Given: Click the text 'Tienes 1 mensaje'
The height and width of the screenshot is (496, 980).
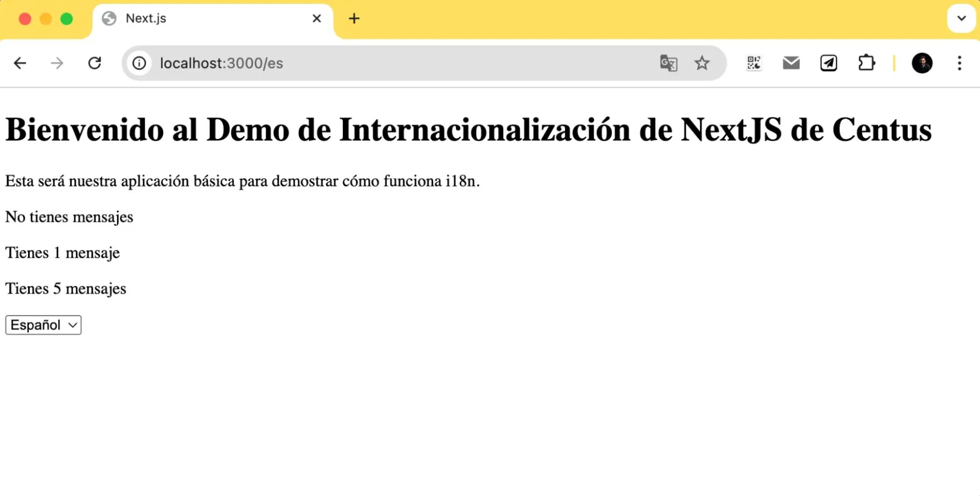Looking at the screenshot, I should (63, 253).
